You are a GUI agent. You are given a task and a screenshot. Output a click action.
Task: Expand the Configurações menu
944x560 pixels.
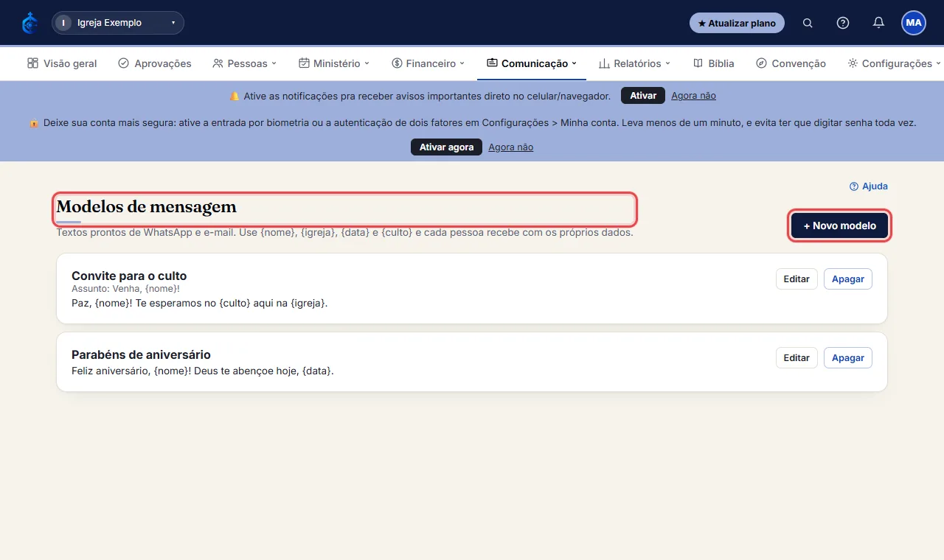(895, 63)
